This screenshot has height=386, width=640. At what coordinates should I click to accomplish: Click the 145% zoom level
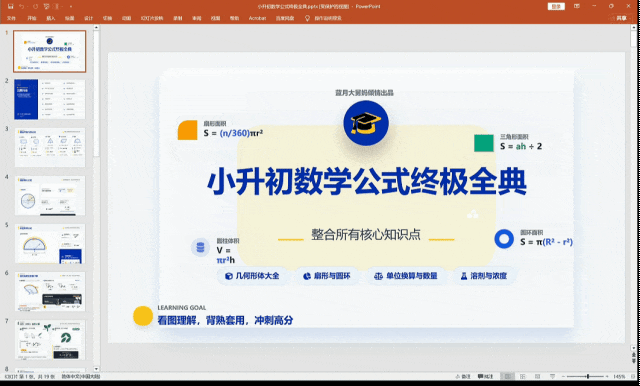pos(619,376)
